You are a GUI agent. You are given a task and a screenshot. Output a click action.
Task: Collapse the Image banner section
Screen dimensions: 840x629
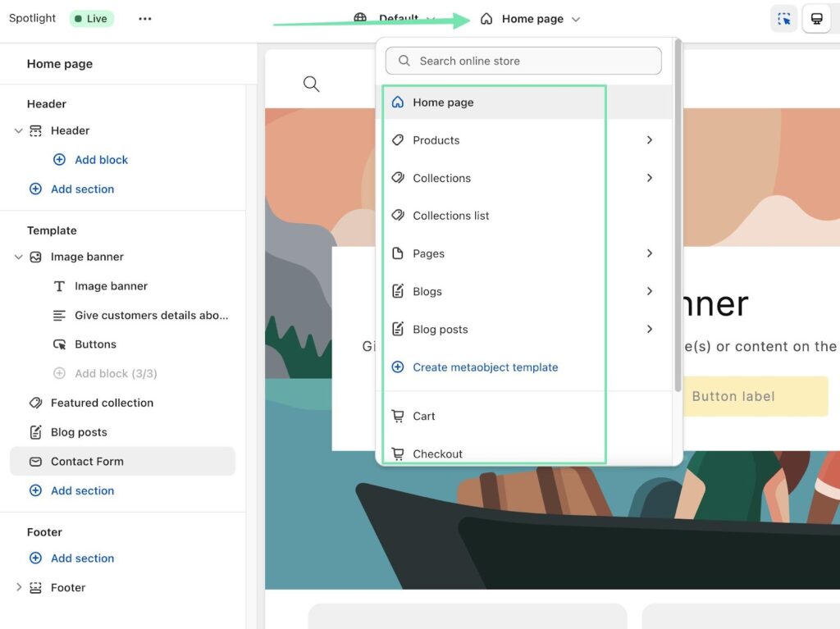19,257
